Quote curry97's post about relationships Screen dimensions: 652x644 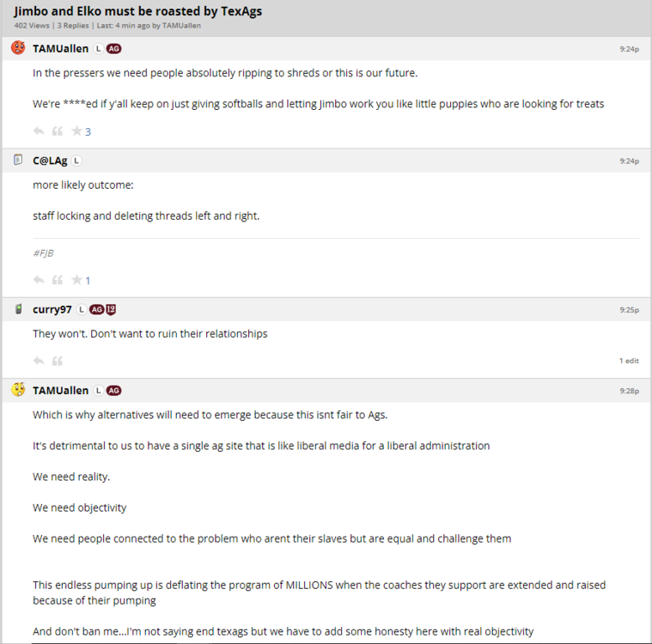58,361
